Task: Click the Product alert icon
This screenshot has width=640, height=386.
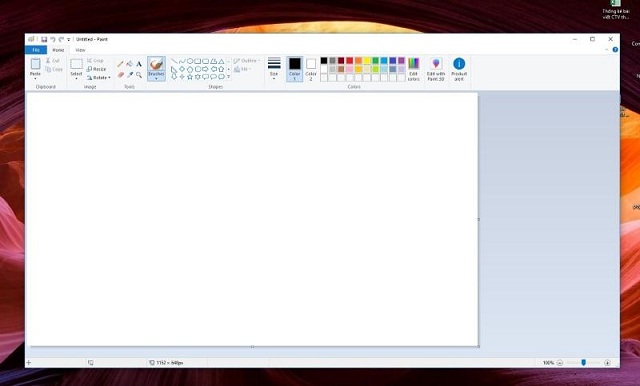Action: pyautogui.click(x=459, y=69)
